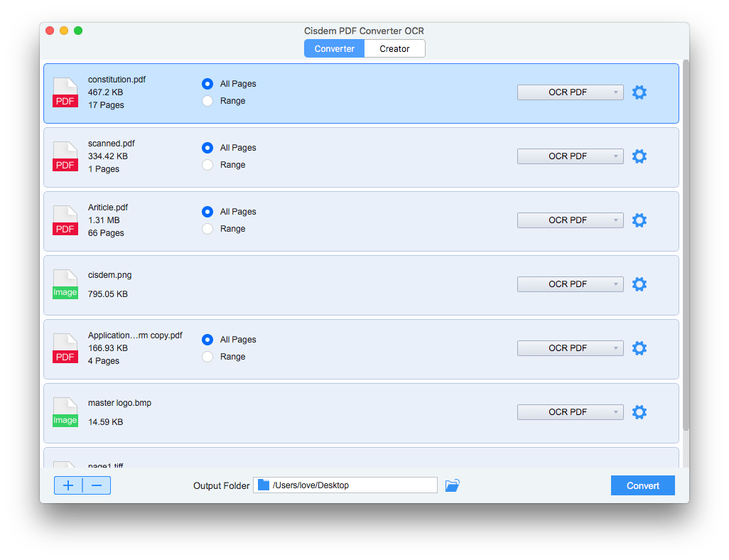Click the 66 Pages text
729x560 pixels.
106,233
